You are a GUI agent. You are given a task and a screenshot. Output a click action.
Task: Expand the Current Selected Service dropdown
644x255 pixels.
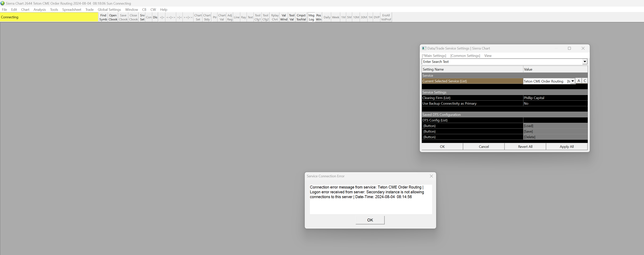(x=573, y=81)
